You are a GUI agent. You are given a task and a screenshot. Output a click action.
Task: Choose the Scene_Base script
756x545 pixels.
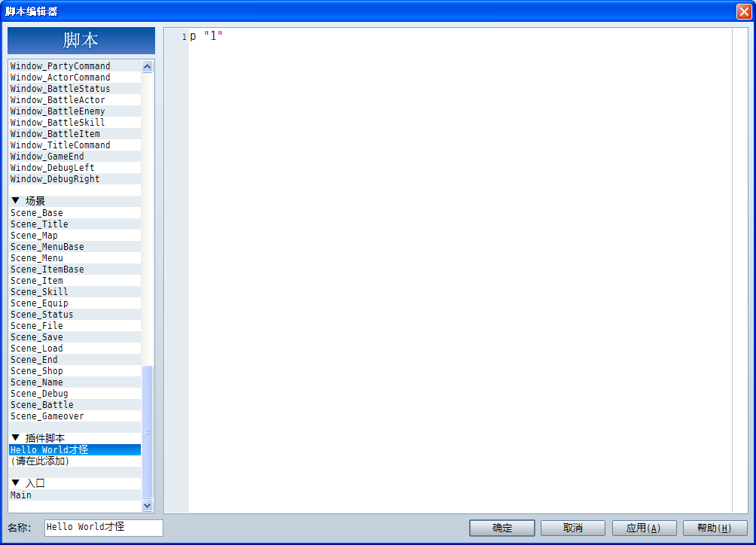pos(75,212)
